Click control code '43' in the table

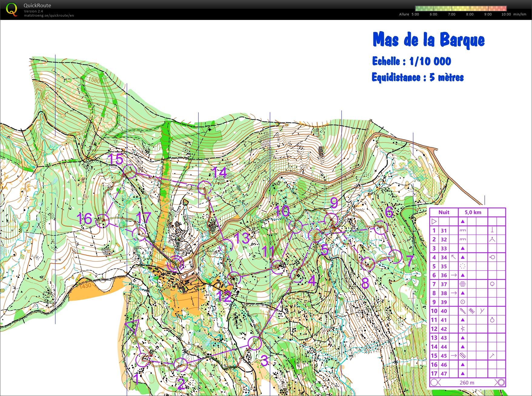click(x=444, y=338)
